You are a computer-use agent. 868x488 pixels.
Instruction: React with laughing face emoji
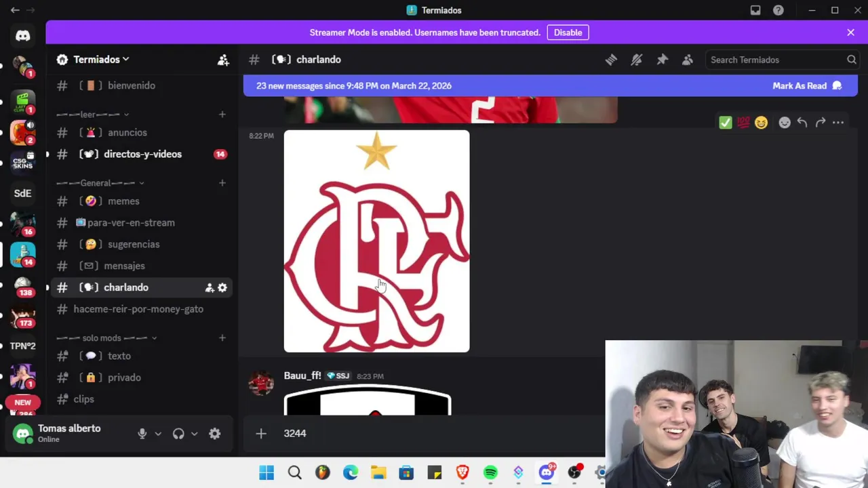761,123
